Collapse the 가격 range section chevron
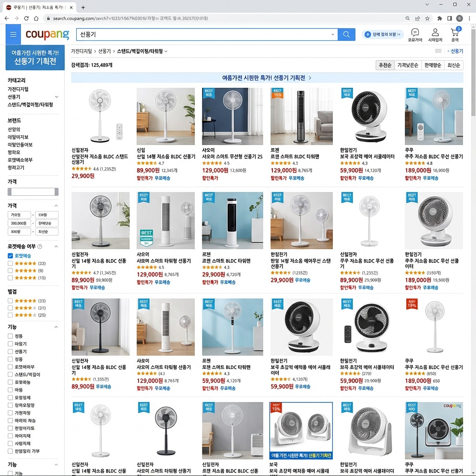 56,206
